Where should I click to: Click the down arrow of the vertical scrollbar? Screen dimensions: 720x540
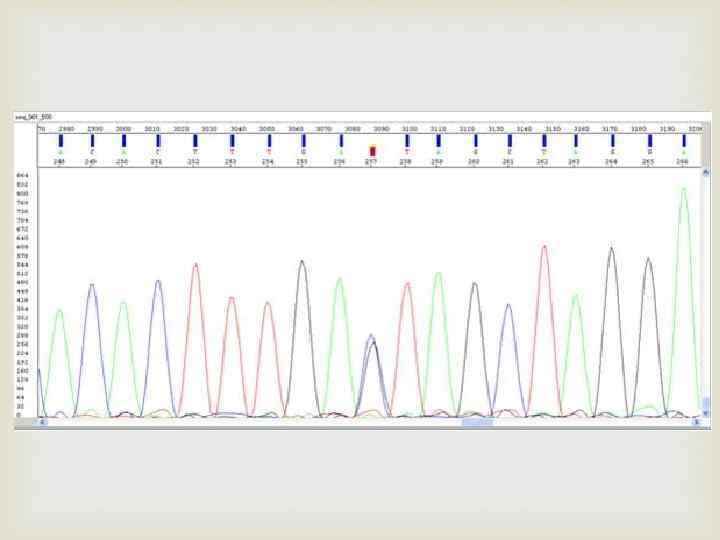tap(706, 414)
